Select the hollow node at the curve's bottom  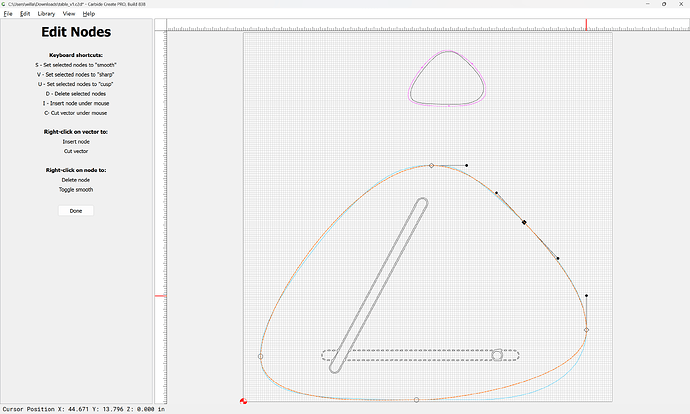click(x=417, y=400)
